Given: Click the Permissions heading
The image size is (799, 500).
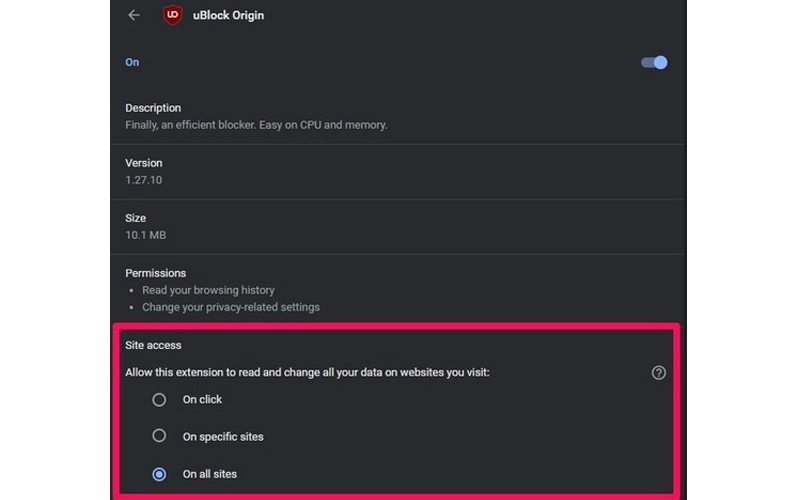Looking at the screenshot, I should coord(156,273).
